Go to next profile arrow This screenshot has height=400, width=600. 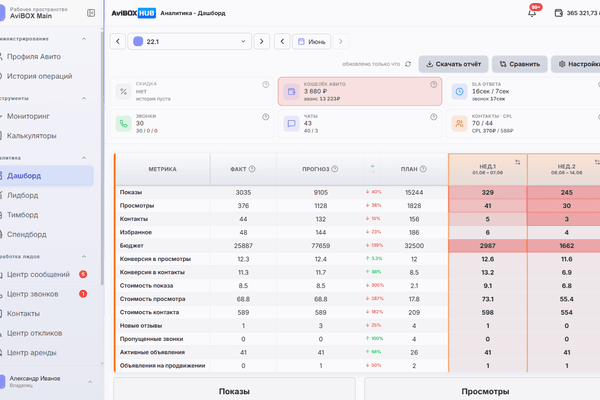[262, 41]
